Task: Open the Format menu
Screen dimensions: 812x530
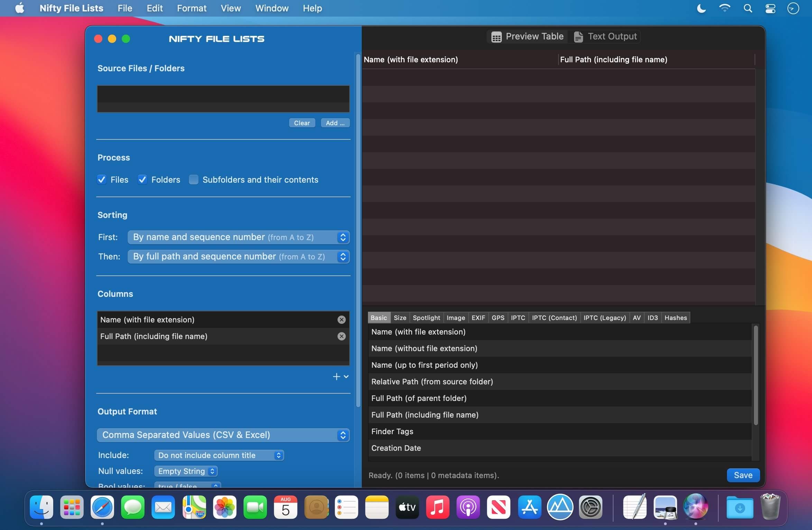Action: pyautogui.click(x=192, y=8)
